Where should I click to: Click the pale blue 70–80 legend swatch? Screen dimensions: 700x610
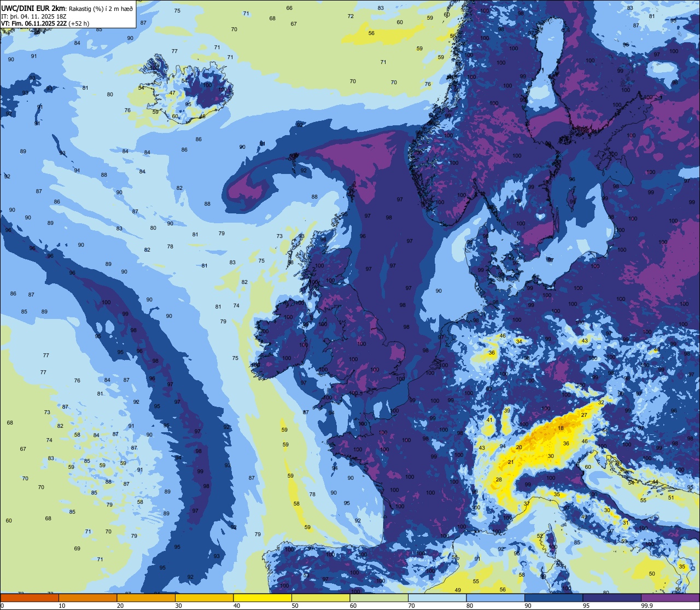pos(437,597)
